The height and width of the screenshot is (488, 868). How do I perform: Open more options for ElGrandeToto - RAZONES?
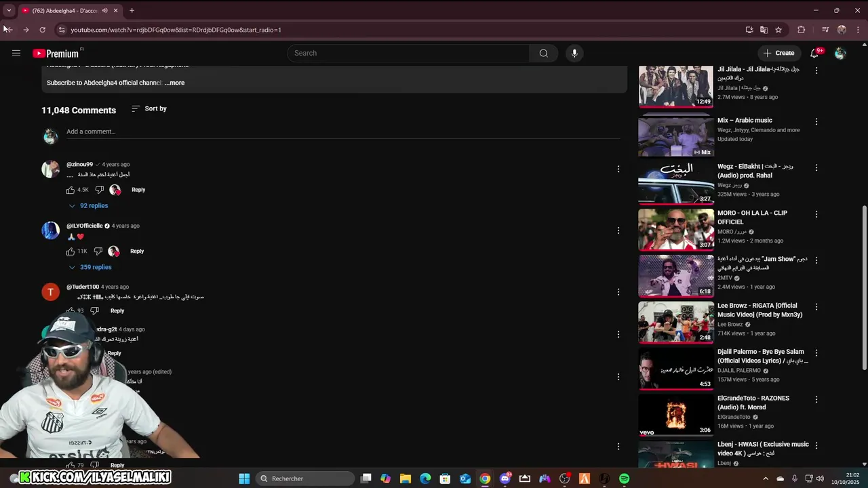tap(816, 399)
